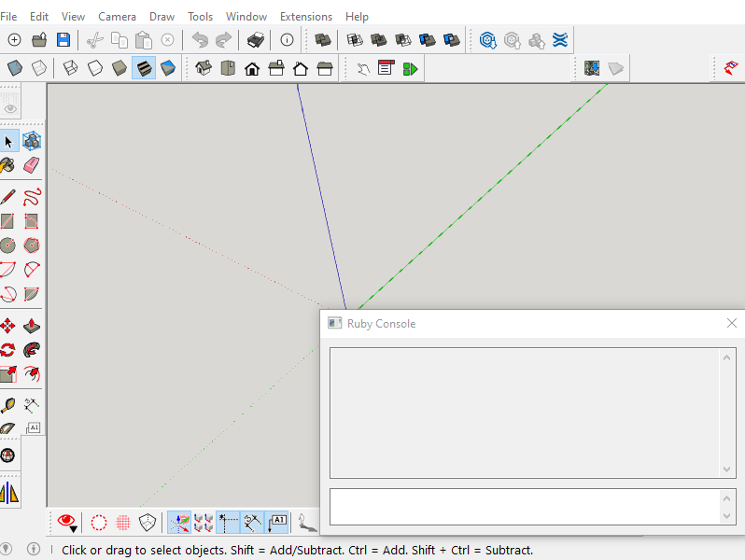Click the Copy icon in the toolbar
This screenshot has width=745, height=560.
119,40
